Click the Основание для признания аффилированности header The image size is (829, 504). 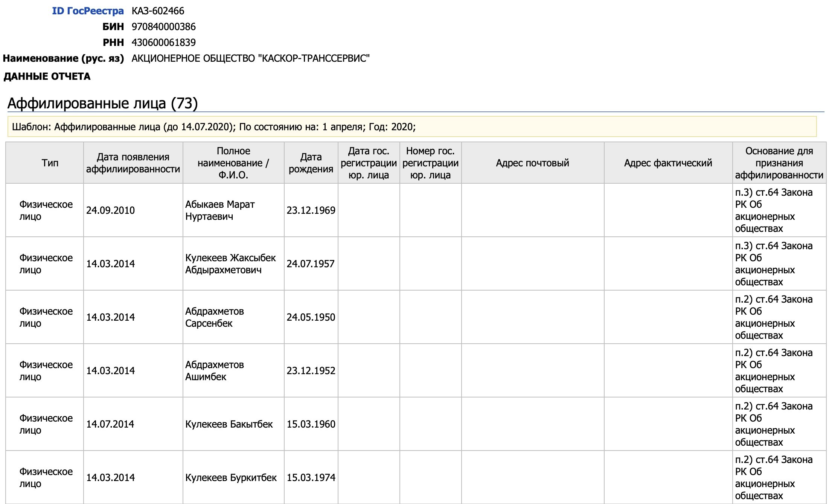[x=779, y=163]
